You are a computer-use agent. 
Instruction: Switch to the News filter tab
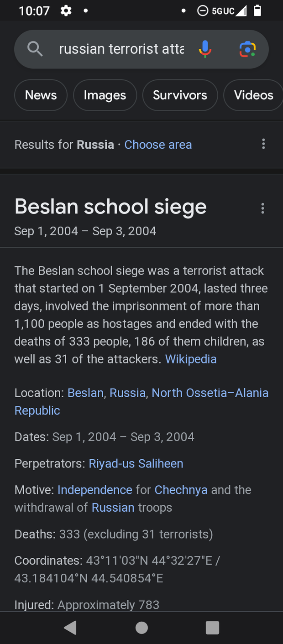pyautogui.click(x=41, y=95)
